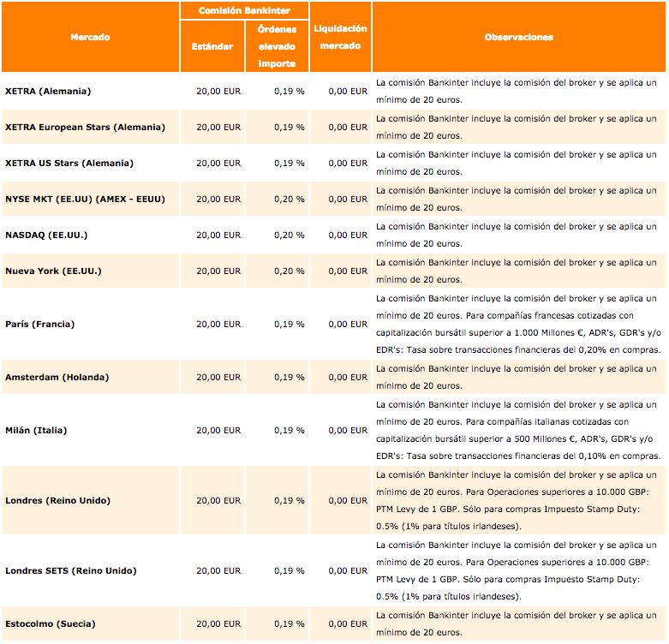Screen dimensions: 669x644
Task: Click the Liquidación mercado header
Action: coord(340,37)
